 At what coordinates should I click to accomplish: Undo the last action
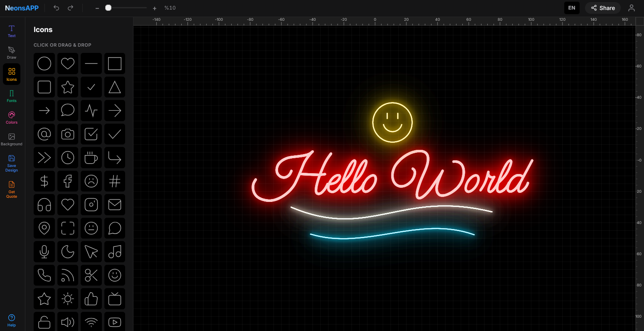(x=56, y=7)
